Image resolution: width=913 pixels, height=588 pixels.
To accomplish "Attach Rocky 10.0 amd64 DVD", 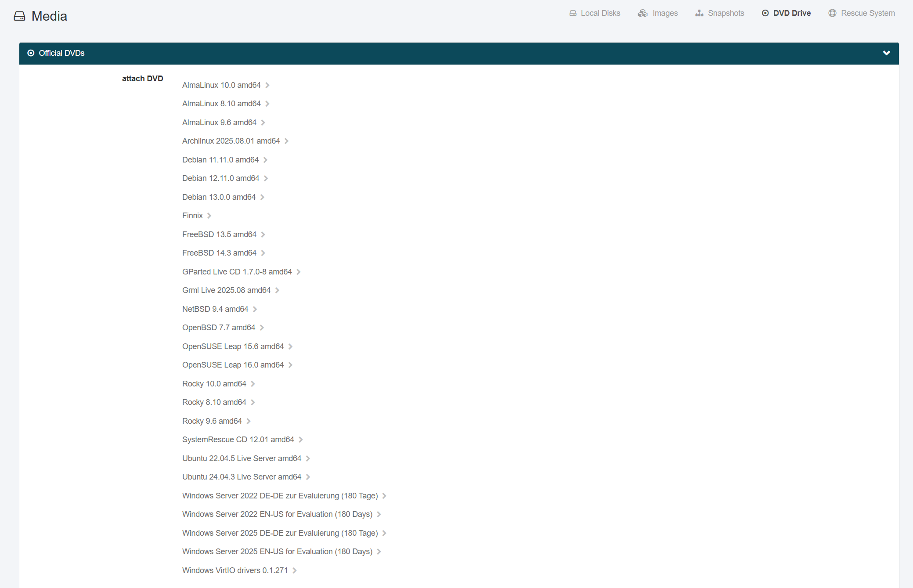I will 219,384.
